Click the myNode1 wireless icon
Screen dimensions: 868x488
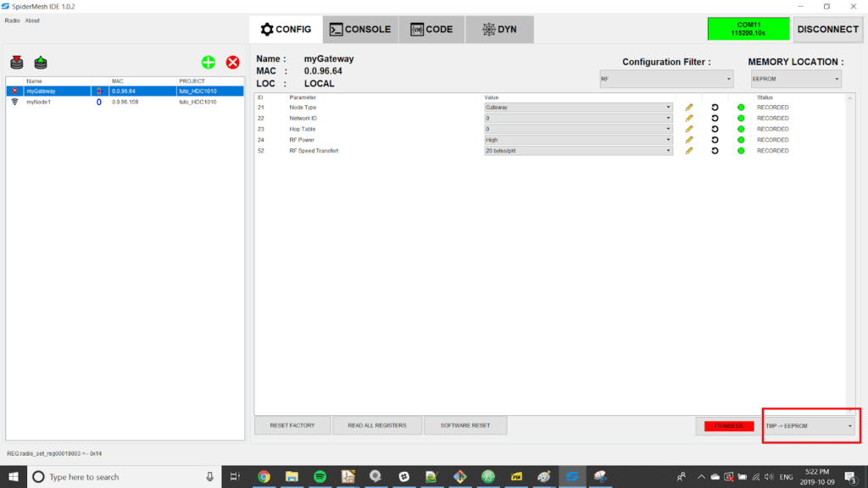coord(15,102)
